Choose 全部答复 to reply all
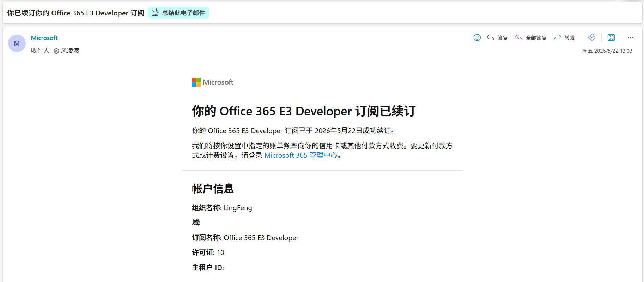 [531, 38]
